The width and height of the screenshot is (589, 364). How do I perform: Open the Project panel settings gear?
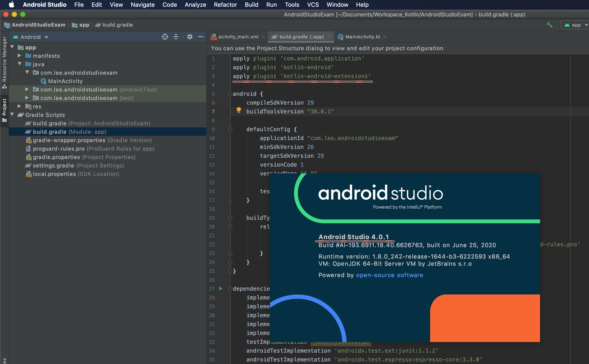190,37
